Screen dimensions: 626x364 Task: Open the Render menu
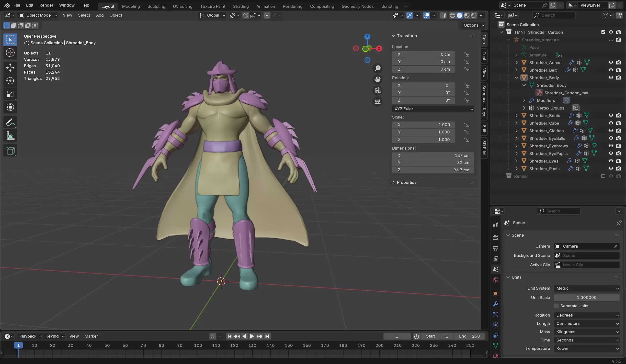[46, 5]
